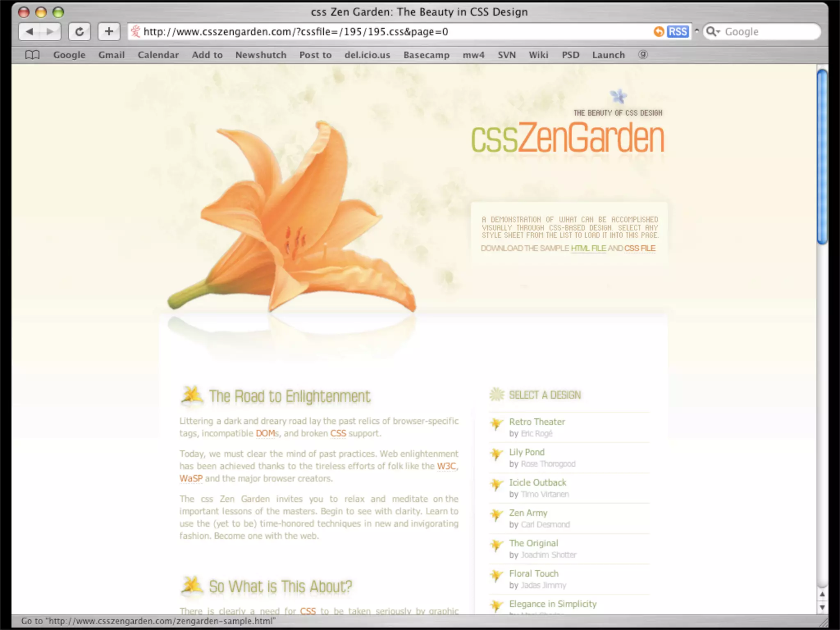Click the flower icon beside Floral Touch
This screenshot has width=840, height=630.
tap(496, 576)
